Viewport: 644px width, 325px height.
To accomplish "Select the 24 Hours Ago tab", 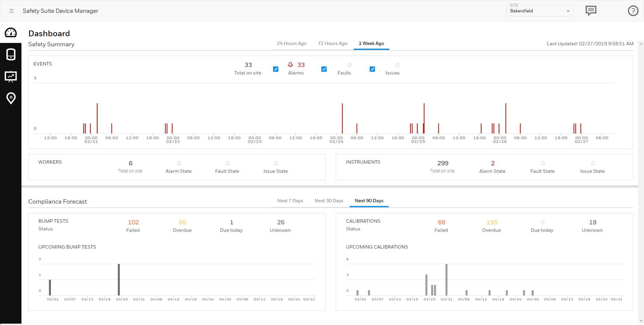I will (291, 44).
